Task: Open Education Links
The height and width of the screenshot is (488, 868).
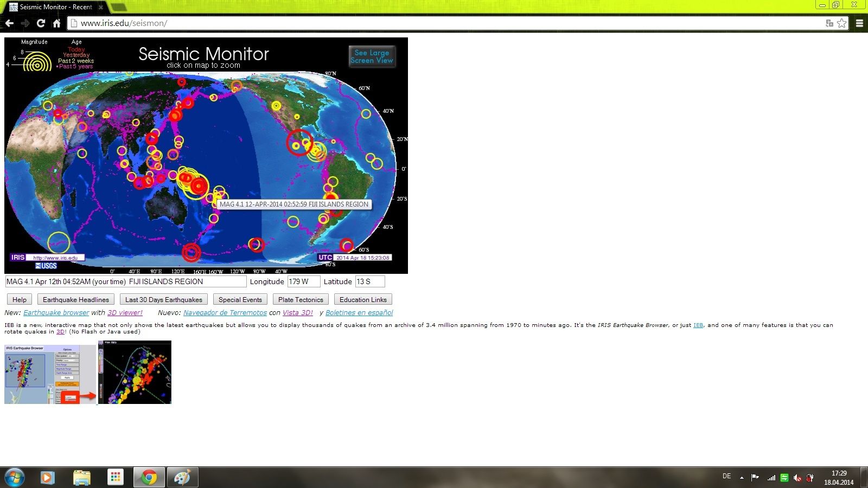Action: 363,299
